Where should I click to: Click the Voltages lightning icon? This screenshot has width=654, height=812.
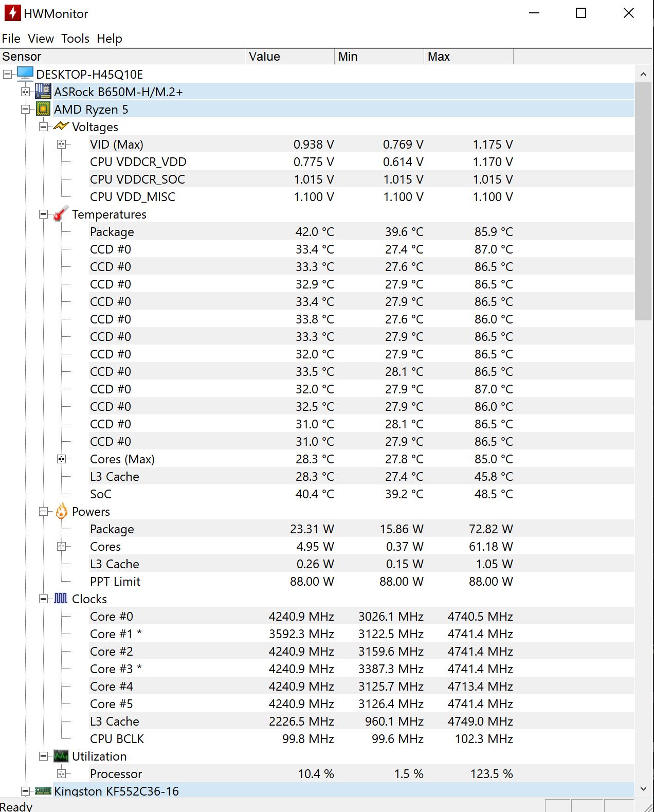pos(61,127)
